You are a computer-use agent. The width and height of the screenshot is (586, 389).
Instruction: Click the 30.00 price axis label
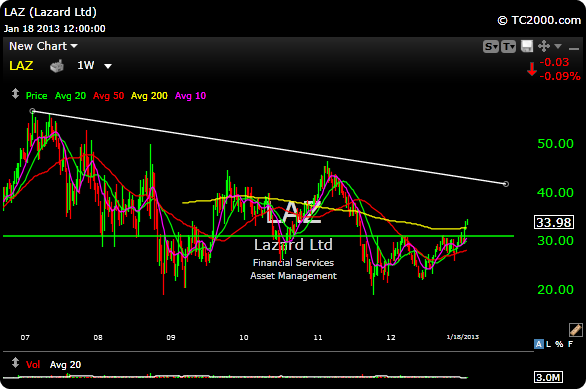click(x=555, y=241)
